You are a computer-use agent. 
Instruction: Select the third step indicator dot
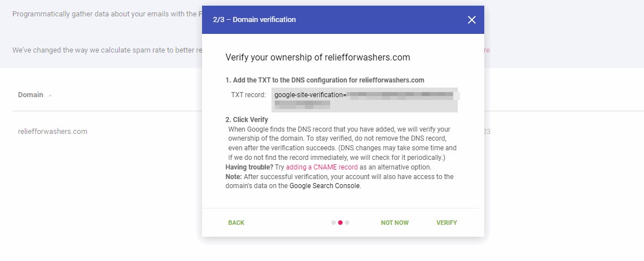click(x=347, y=223)
